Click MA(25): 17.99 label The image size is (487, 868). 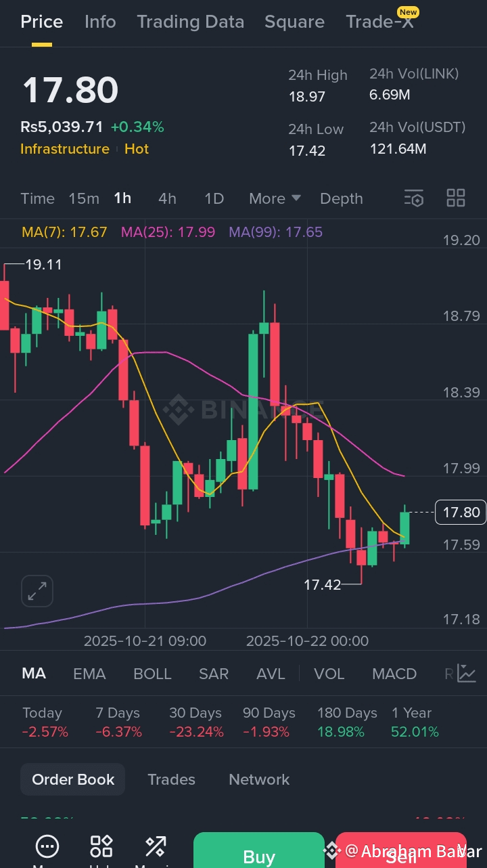click(168, 232)
